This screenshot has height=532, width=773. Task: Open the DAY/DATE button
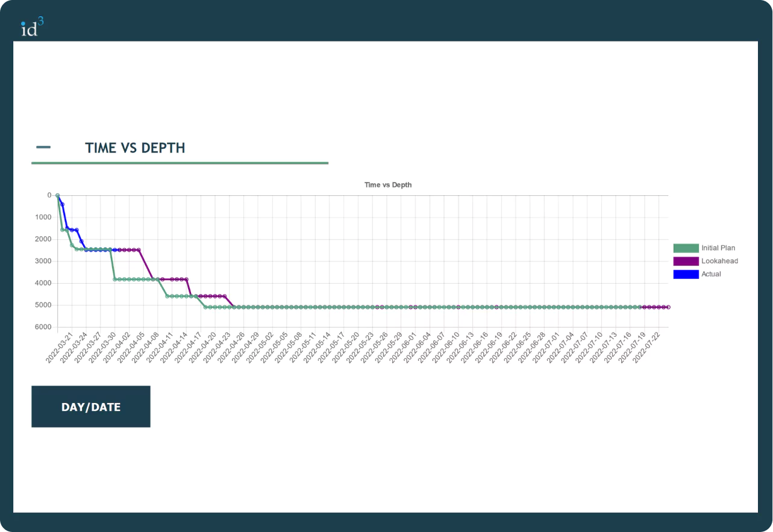coord(91,407)
